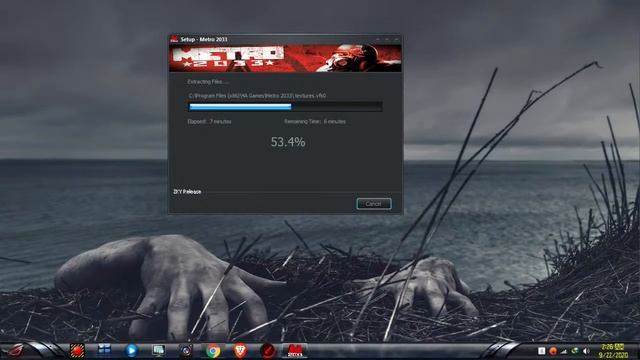Open the blue window-tiles taskbar icon
Screen dimensions: 640x360
click(x=104, y=350)
